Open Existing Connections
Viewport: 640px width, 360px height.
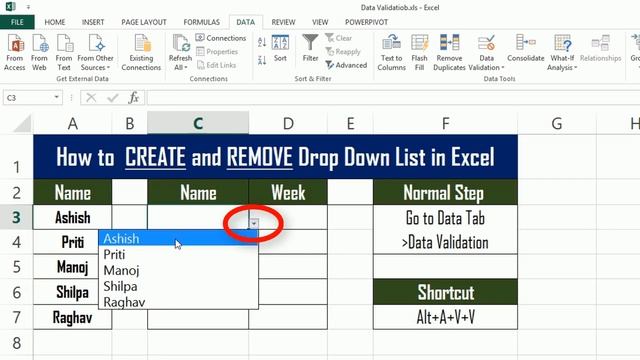141,53
